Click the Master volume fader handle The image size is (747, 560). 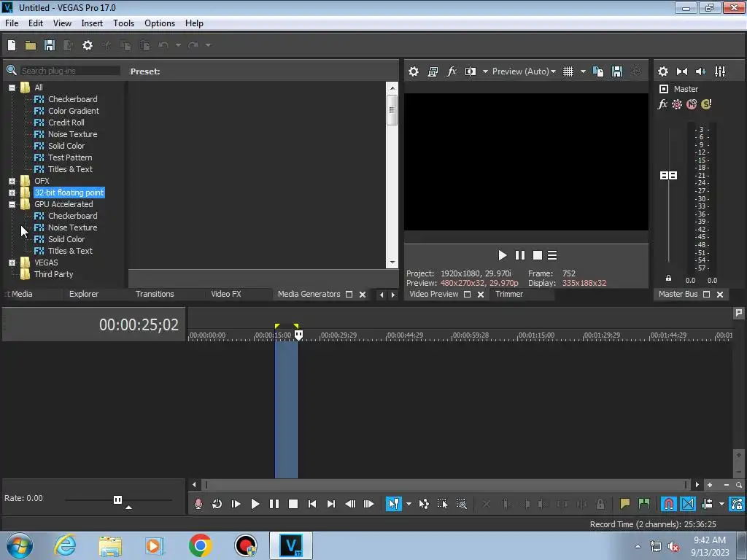[x=668, y=176]
